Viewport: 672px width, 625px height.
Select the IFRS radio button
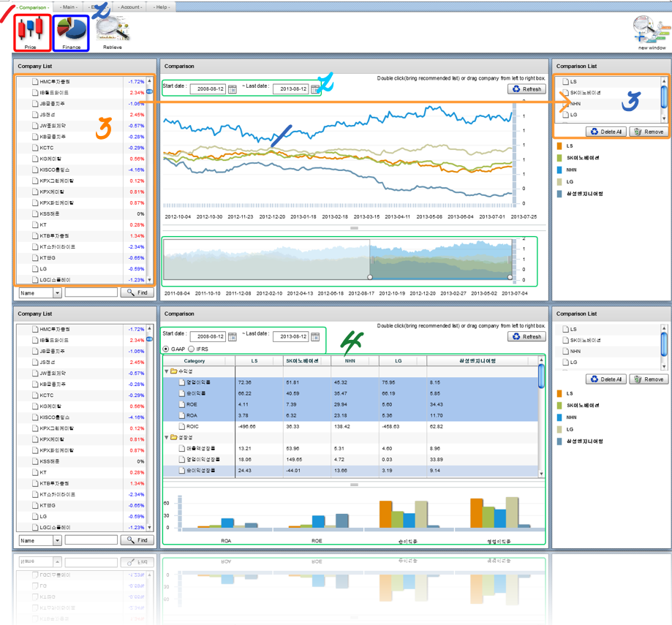point(192,349)
